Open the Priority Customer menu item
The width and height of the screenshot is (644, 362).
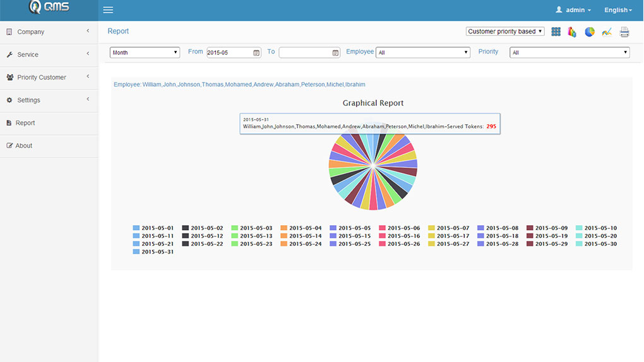click(x=42, y=78)
